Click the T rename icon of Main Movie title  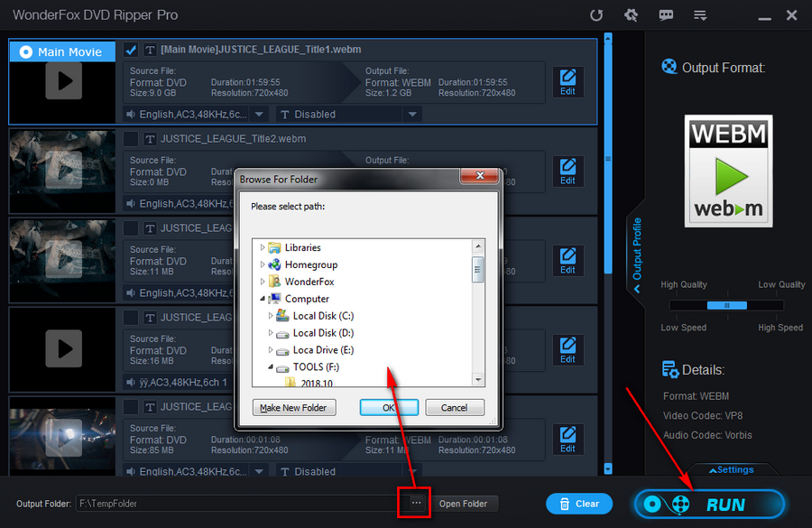pos(150,50)
